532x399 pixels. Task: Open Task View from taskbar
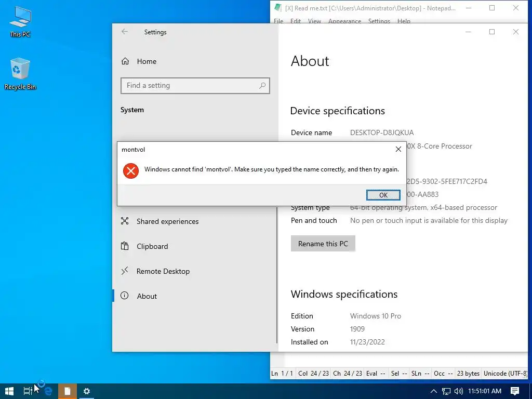pos(28,391)
